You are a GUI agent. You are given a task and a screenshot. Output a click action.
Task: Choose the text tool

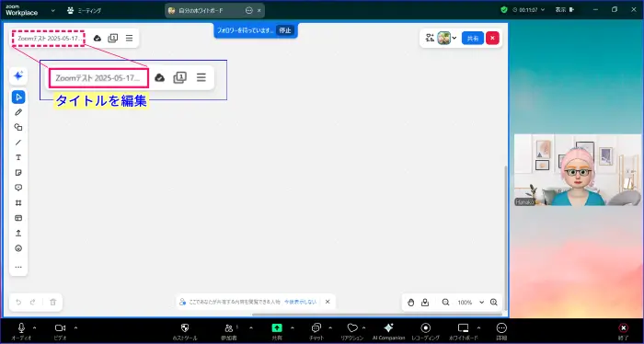18,157
